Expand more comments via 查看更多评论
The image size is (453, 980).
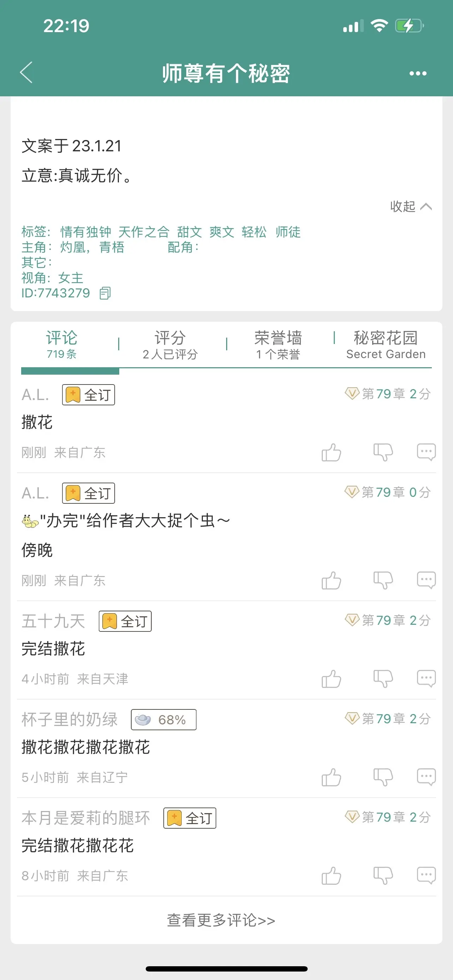221,920
